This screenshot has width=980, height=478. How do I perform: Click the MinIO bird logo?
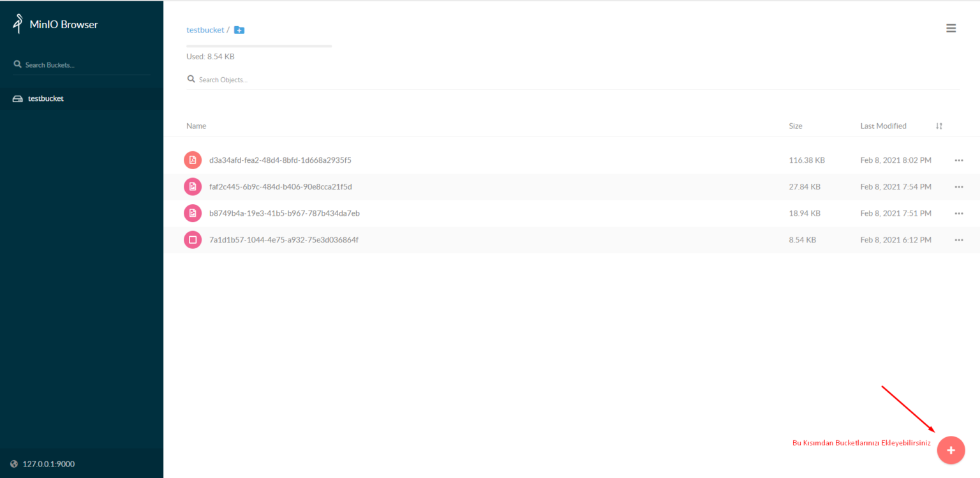pos(18,24)
